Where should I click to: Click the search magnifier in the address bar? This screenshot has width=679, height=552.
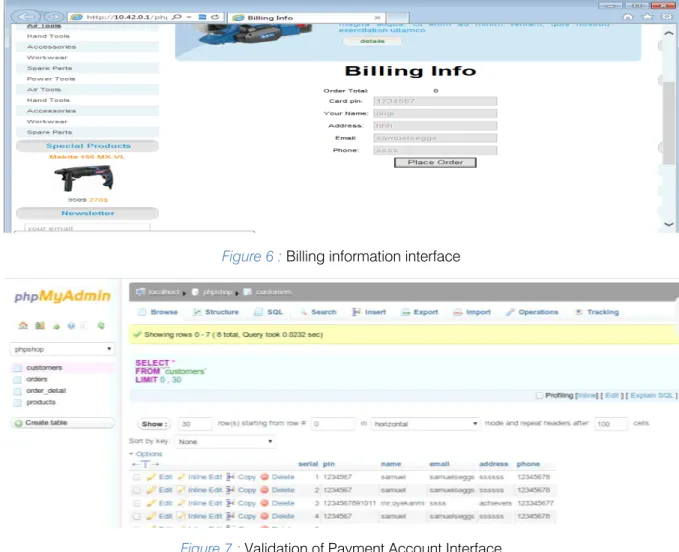pos(177,17)
